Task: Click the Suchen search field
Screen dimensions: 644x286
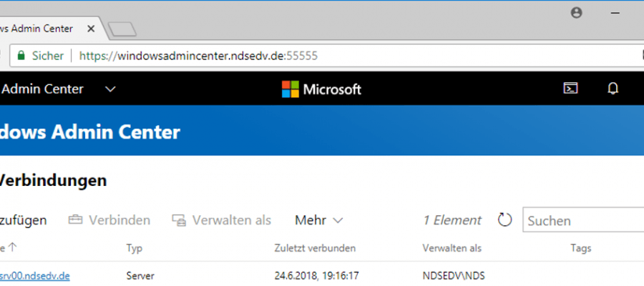Action: (580, 220)
